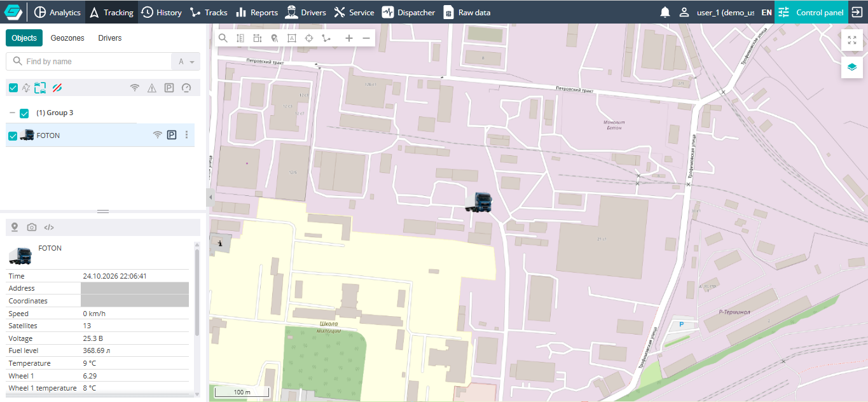
Task: Switch to the Geozones tab
Action: [x=67, y=38]
